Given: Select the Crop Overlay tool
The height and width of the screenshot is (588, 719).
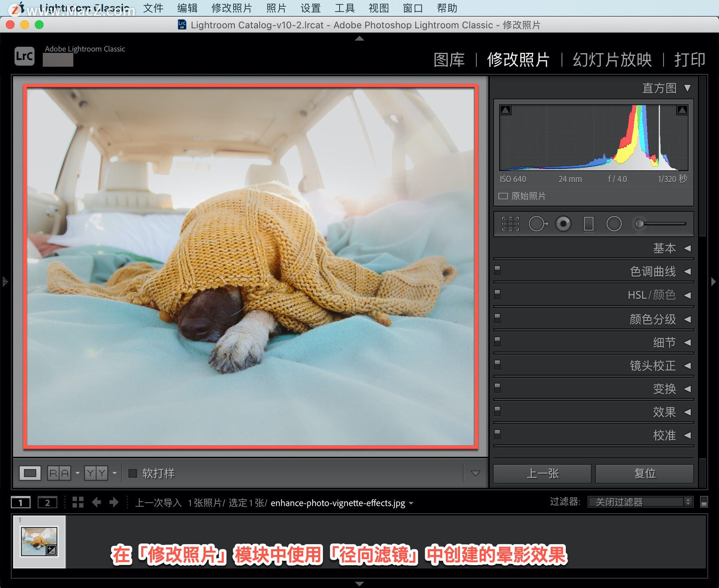Looking at the screenshot, I should pos(510,224).
